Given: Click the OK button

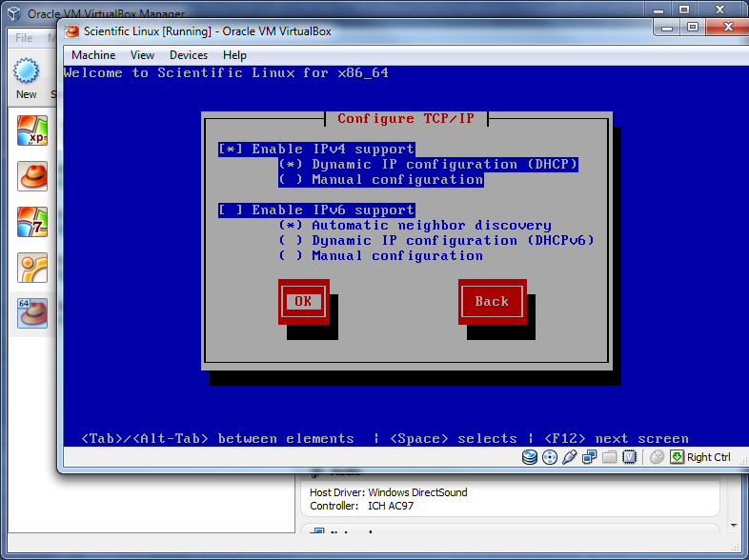Looking at the screenshot, I should pyautogui.click(x=304, y=301).
